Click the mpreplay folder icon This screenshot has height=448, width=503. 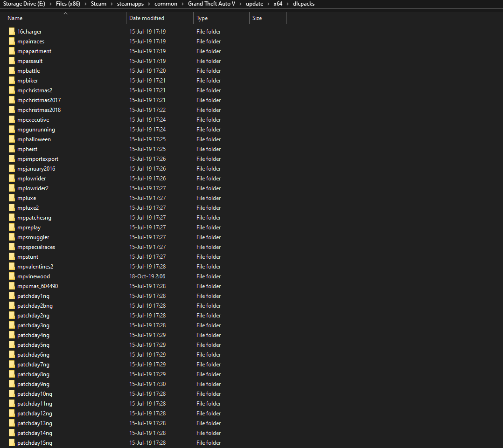tap(12, 227)
